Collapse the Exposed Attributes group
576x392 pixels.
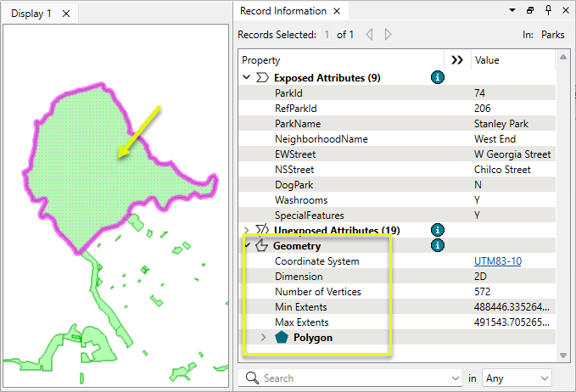coord(247,77)
